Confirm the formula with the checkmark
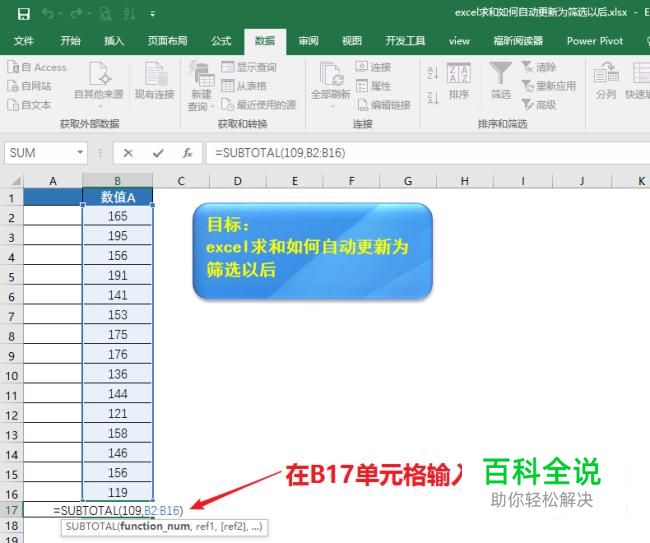Viewport: 650px width, 543px height. pos(158,153)
